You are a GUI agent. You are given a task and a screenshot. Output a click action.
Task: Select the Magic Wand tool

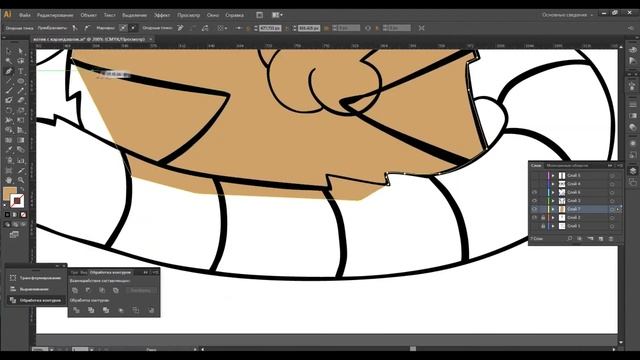[9, 61]
